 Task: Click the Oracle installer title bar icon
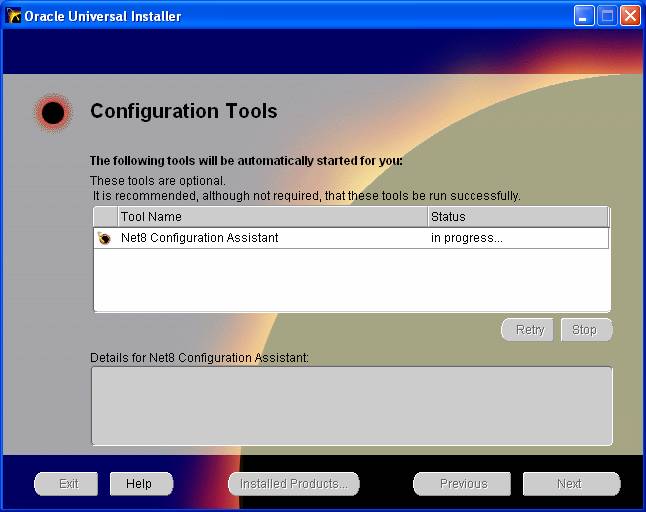point(13,16)
